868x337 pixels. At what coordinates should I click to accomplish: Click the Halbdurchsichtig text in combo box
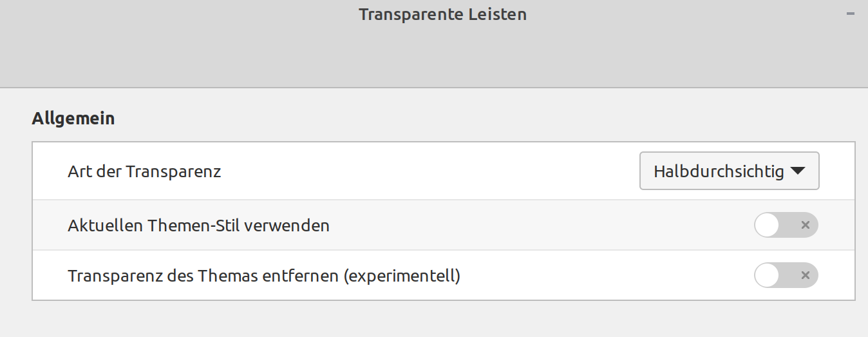(718, 171)
